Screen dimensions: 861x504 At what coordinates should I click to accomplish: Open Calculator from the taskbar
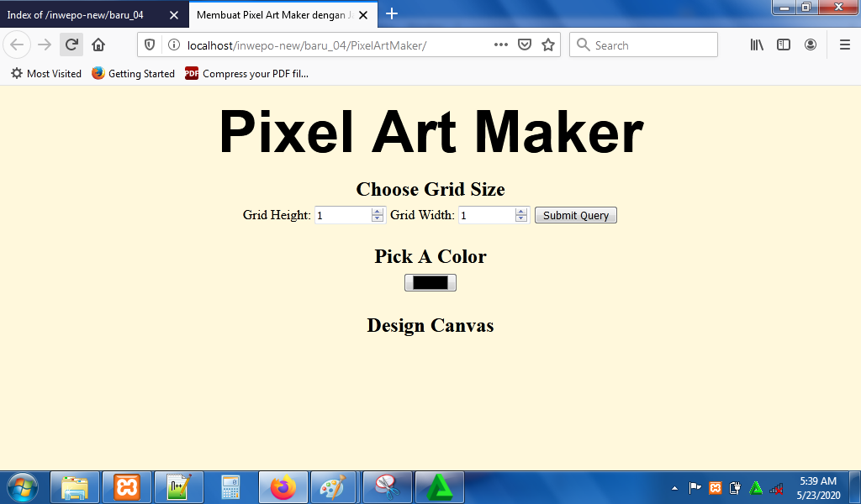[x=230, y=487]
